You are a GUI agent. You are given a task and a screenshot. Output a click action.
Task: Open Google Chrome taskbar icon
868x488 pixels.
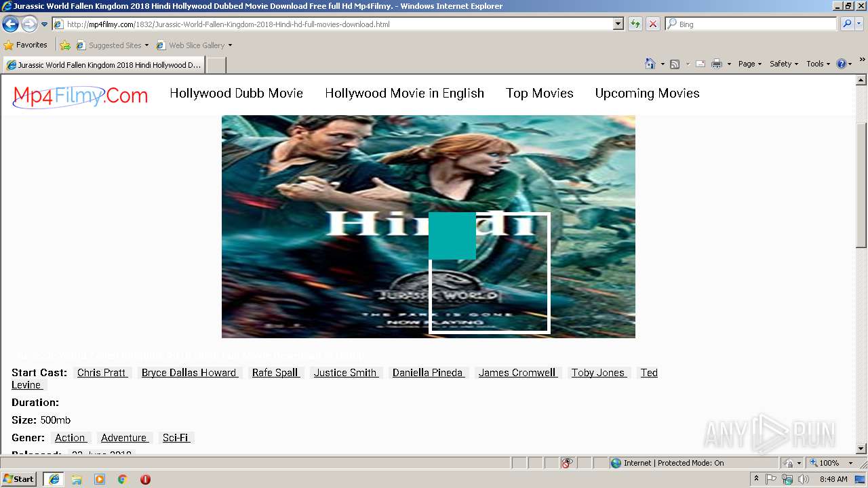click(122, 479)
